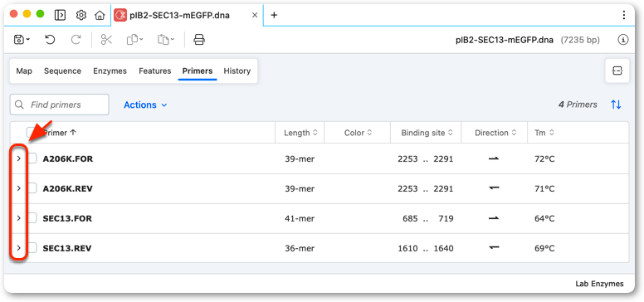Check the SEC13.FOR primer checkbox

[32, 218]
